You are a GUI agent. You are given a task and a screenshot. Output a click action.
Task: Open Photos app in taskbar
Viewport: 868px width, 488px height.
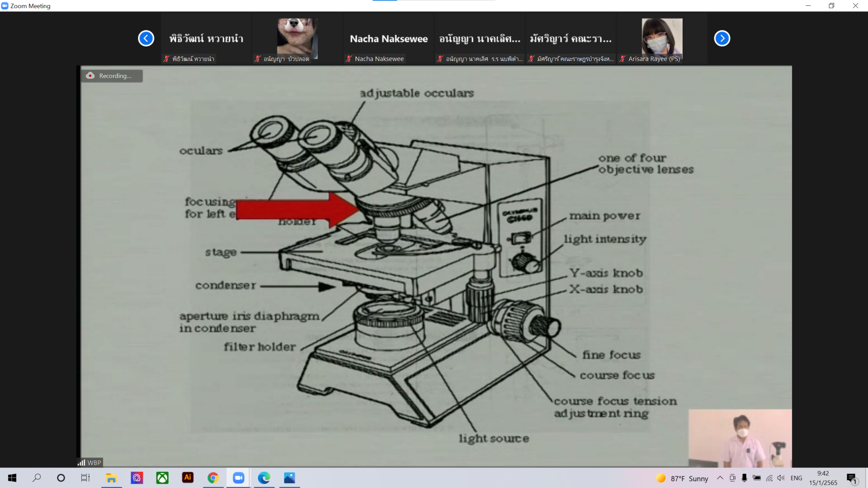click(289, 478)
